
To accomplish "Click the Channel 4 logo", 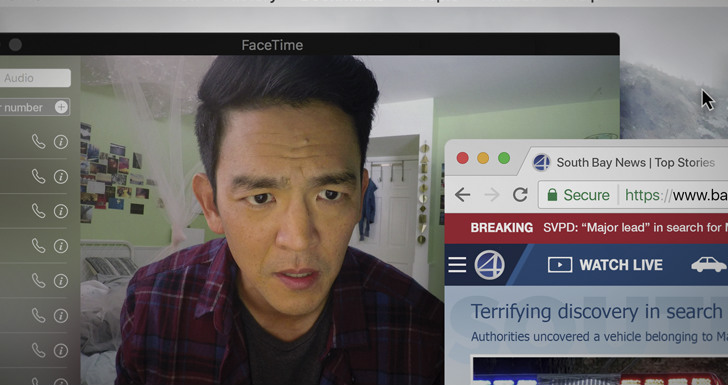I will 489,265.
